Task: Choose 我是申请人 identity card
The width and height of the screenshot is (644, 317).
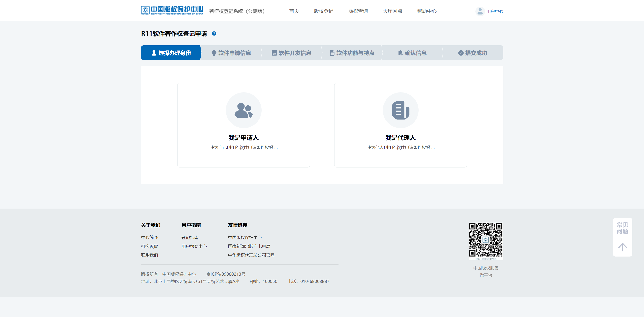Action: pyautogui.click(x=244, y=125)
